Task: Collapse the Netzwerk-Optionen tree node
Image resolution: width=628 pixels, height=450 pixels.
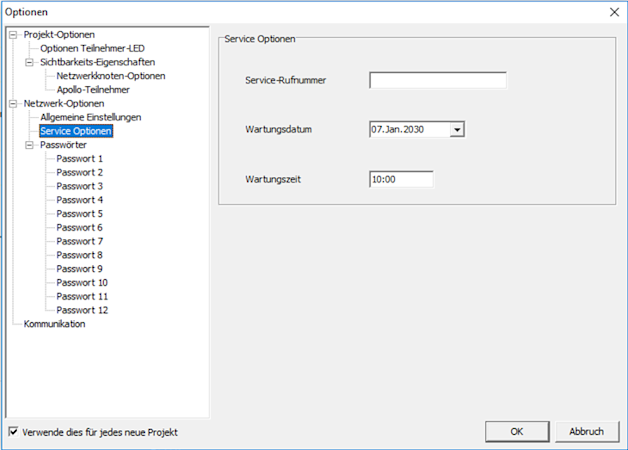Action: (x=13, y=104)
